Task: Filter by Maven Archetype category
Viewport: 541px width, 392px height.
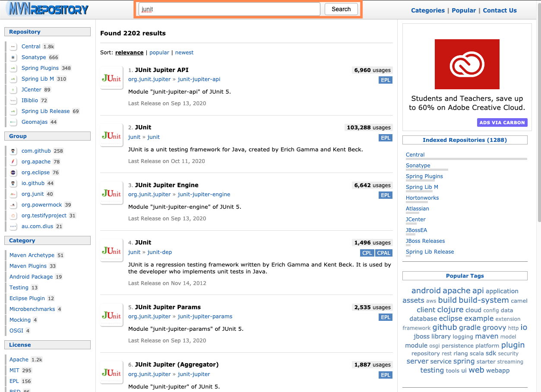Action: [32, 255]
